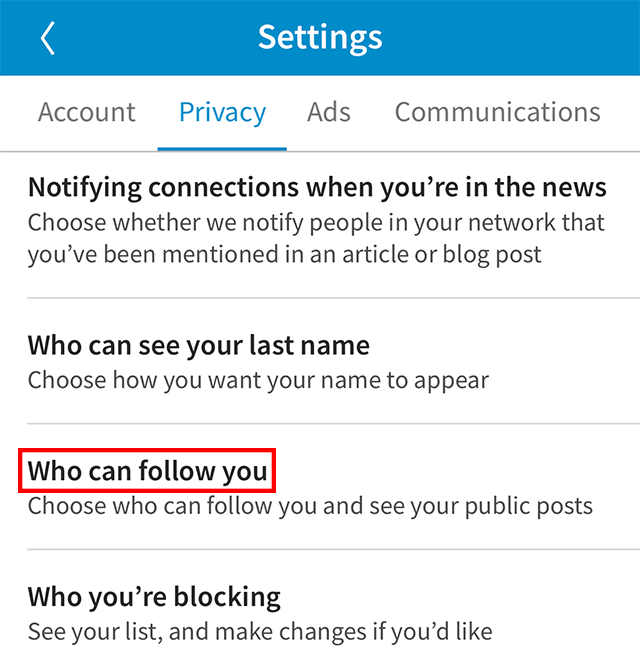The width and height of the screenshot is (640, 655).
Task: Switch to the Account tab
Action: (86, 112)
